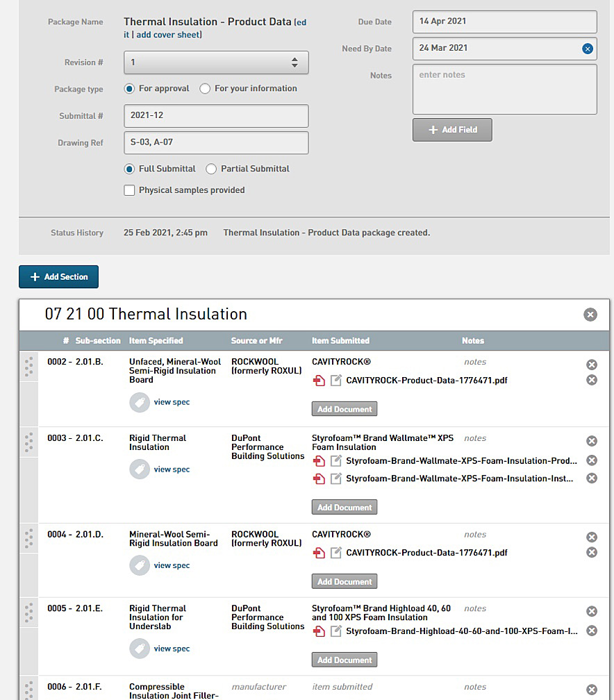This screenshot has width=614, height=700.
Task: Click spec tag icon for row 0003
Action: click(140, 469)
